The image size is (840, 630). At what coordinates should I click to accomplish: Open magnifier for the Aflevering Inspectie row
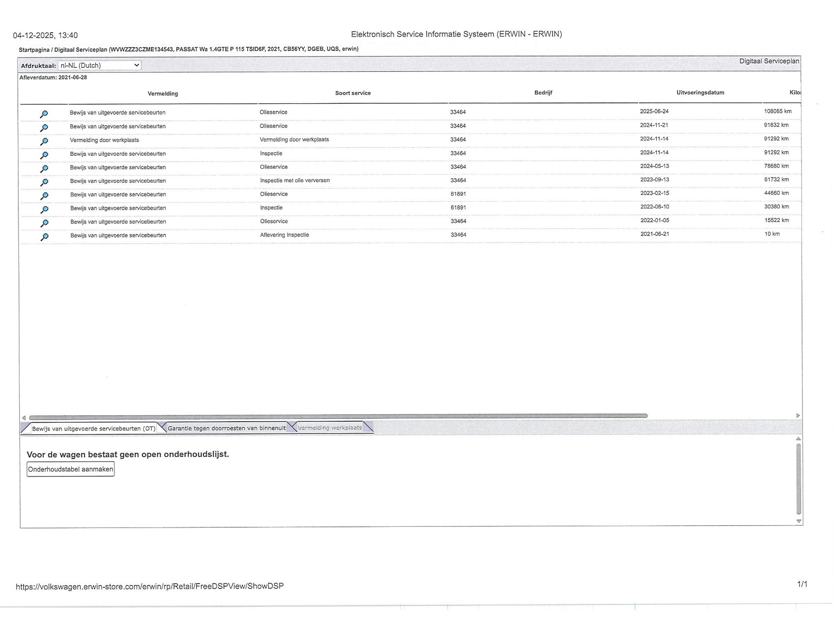point(44,237)
